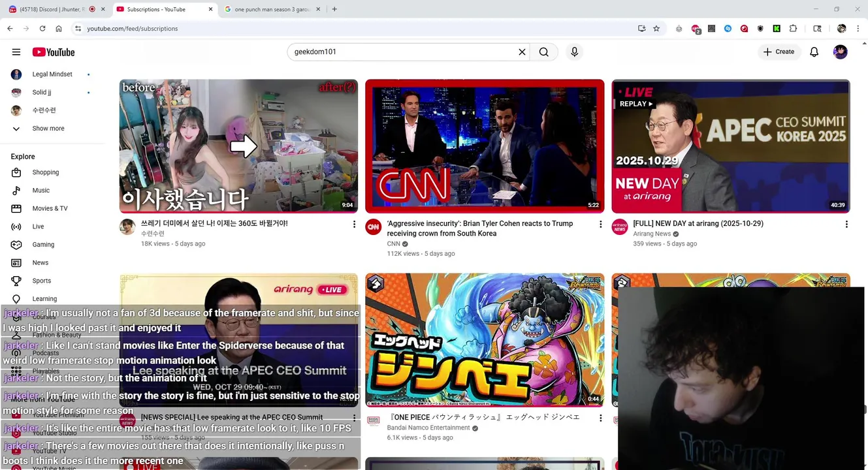
Task: Bookmark this page with the star
Action: coord(656,29)
